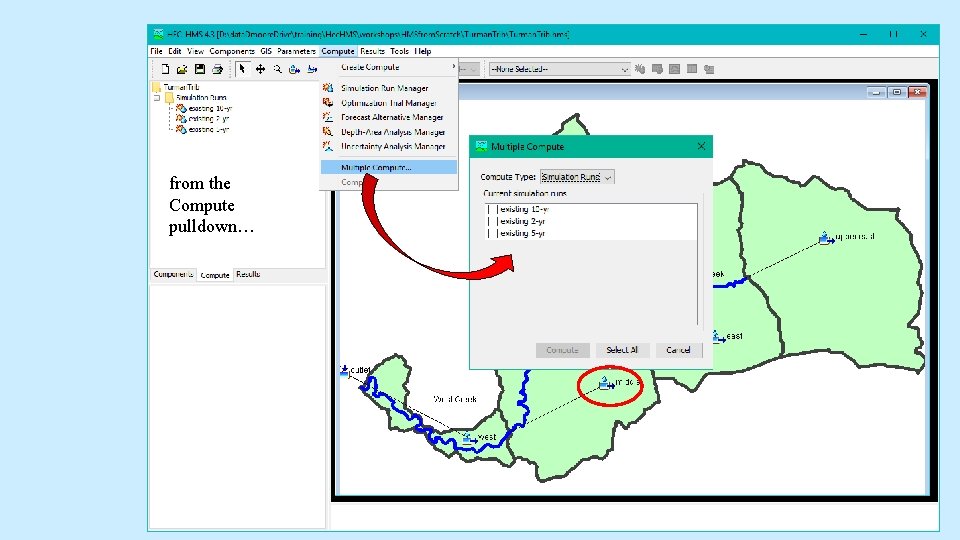
Task: Click the Print toolbar icon
Action: pos(217,69)
